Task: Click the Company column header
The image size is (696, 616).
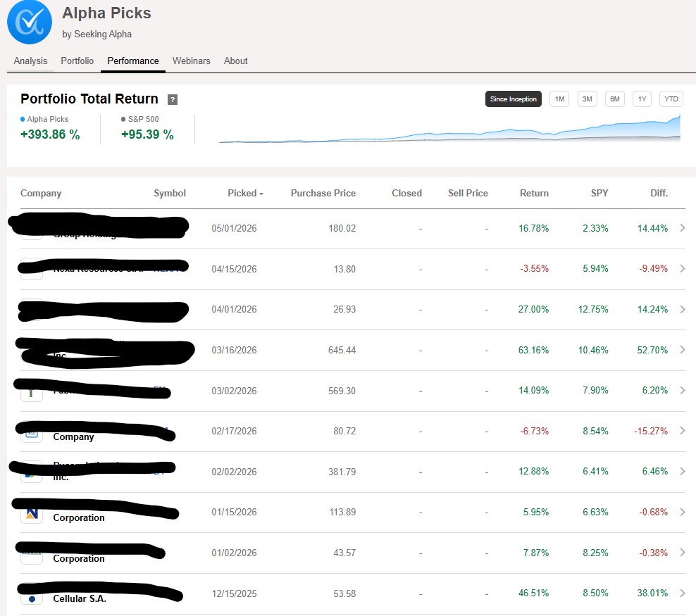Action: tap(41, 194)
